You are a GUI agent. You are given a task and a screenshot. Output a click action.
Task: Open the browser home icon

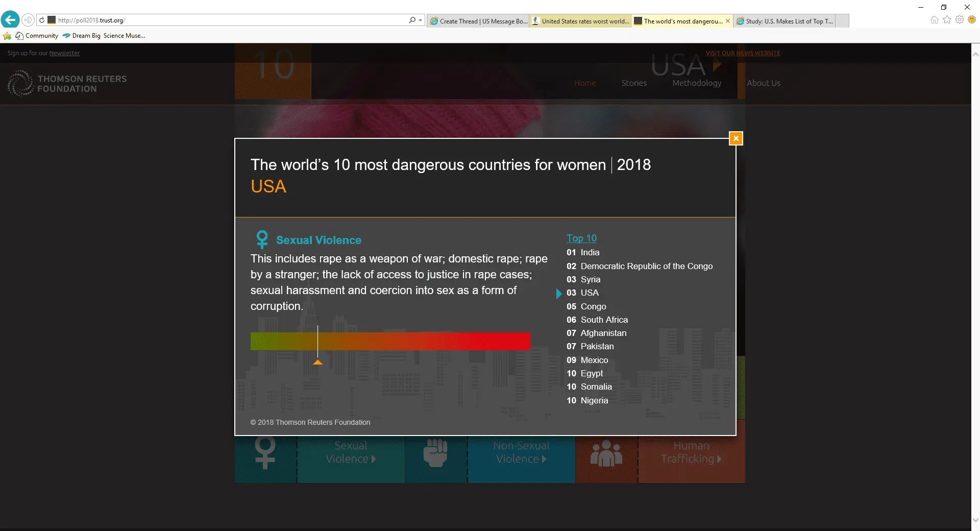point(934,20)
